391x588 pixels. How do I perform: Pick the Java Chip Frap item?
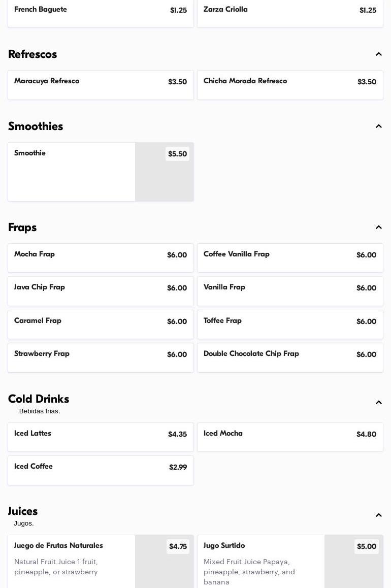point(101,291)
